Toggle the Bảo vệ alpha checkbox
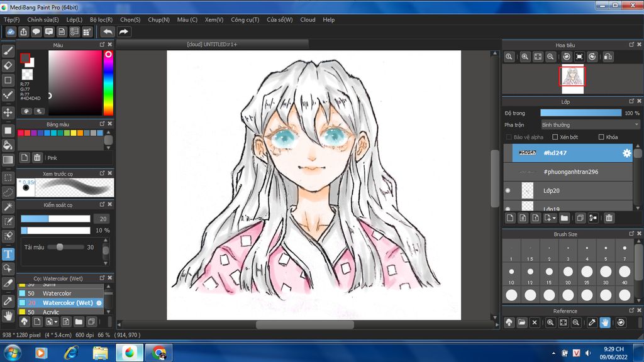 tap(509, 137)
